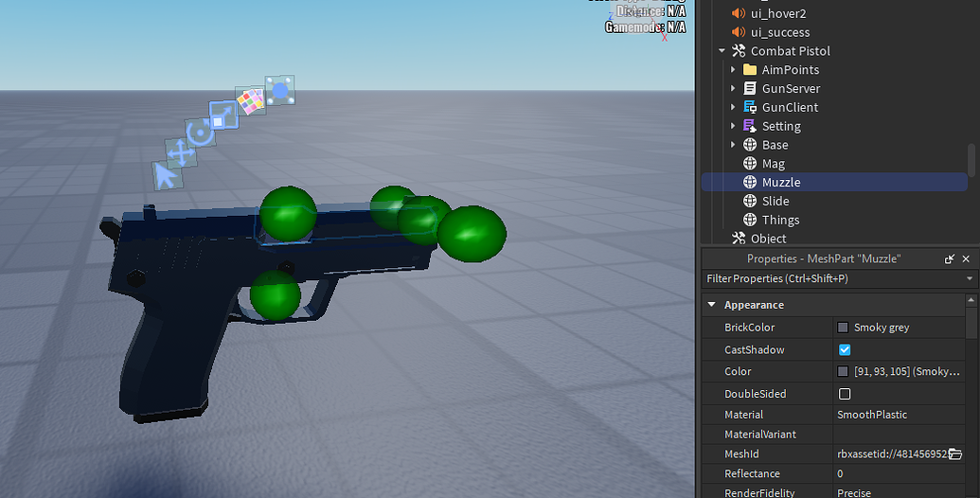The height and width of the screenshot is (498, 980).
Task: Toggle the DoubleSided checkbox
Action: (845, 394)
